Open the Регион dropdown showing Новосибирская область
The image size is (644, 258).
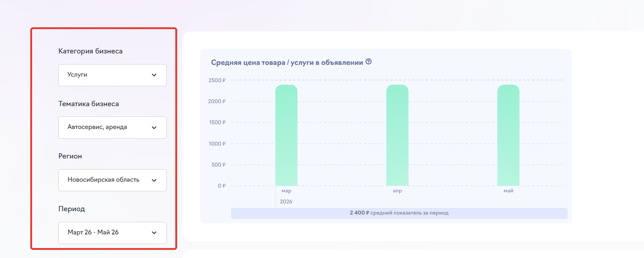pos(113,180)
